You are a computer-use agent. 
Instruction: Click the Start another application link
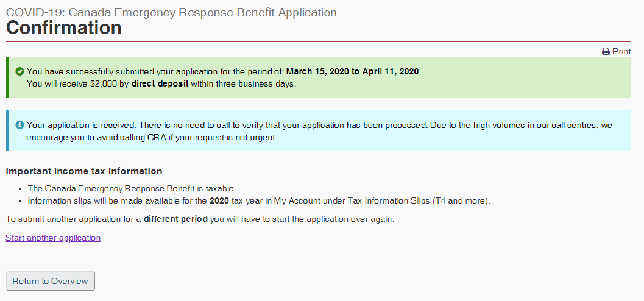[53, 238]
